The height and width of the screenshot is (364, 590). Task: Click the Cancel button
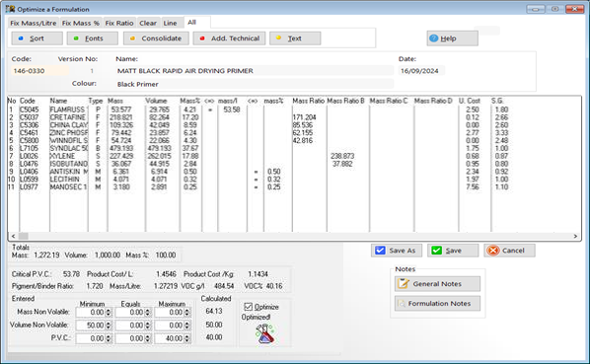click(509, 251)
